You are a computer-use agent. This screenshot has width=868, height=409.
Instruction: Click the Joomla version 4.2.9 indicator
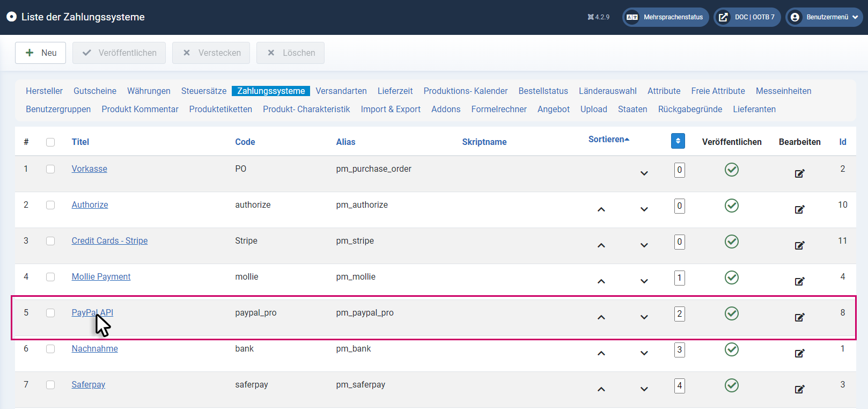pyautogui.click(x=599, y=17)
